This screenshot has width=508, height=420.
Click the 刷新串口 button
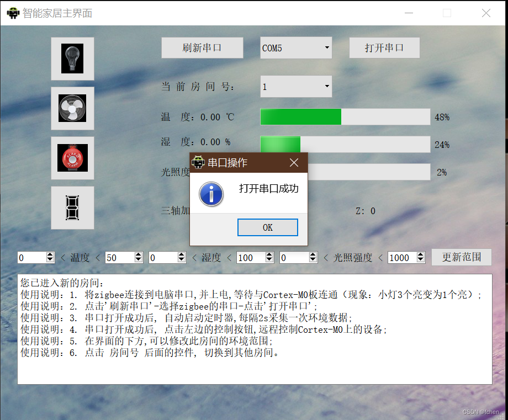coord(202,48)
